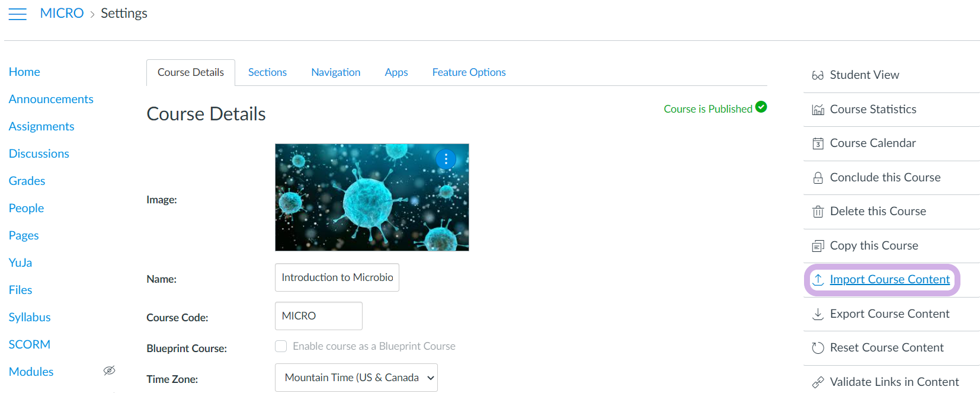
Task: Click the Conclude this Course lock icon
Action: [818, 178]
